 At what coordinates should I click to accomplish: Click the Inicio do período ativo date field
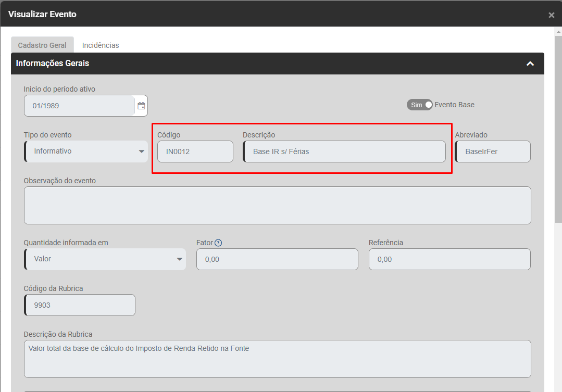[x=79, y=106]
